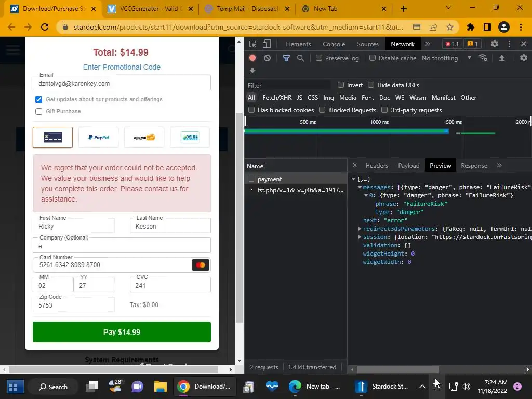The width and height of the screenshot is (532, 399).
Task: Open the No throttling dropdown
Action: pyautogui.click(x=446, y=58)
